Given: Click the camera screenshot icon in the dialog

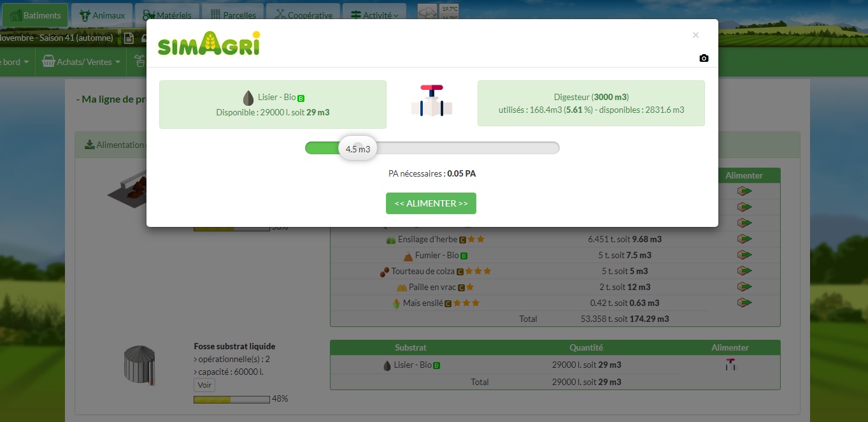Looking at the screenshot, I should coord(704,58).
